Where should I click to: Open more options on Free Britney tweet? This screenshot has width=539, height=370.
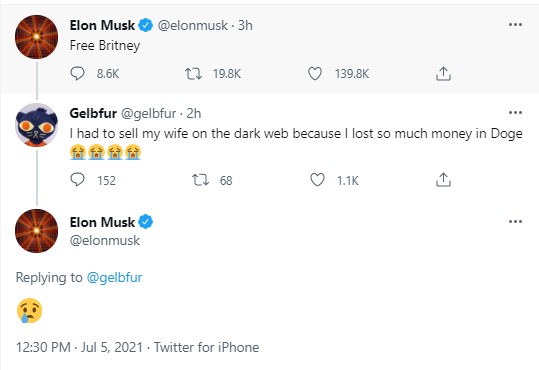(515, 24)
